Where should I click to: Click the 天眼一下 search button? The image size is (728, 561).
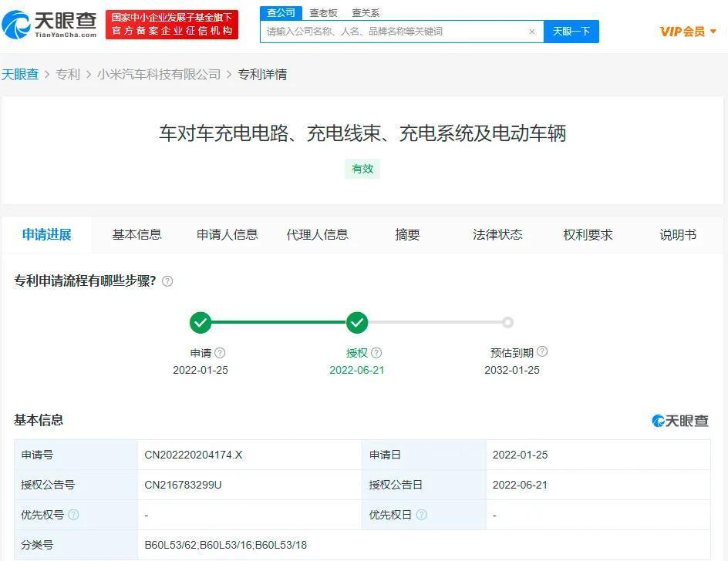pos(571,32)
